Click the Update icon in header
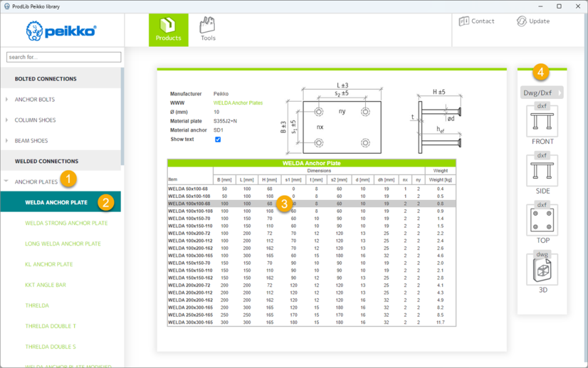 (x=522, y=21)
